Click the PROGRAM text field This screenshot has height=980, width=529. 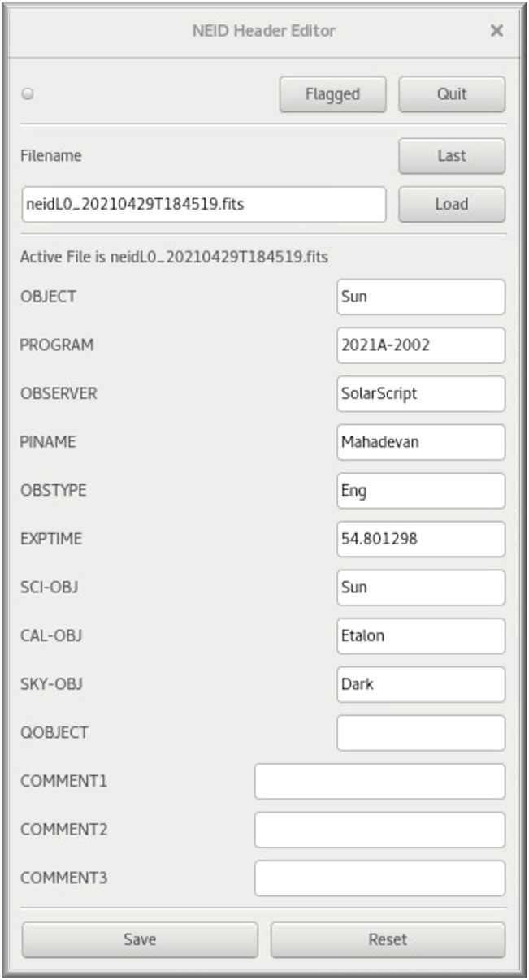coord(420,345)
